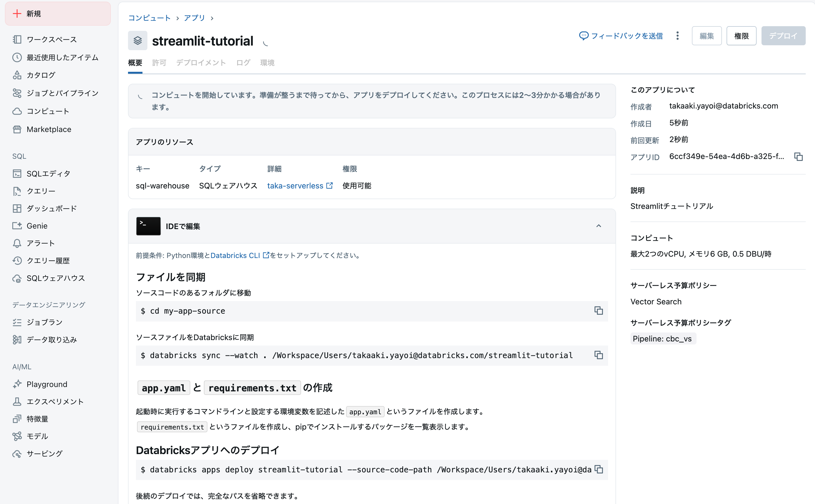Open Marketplace from the sidebar
Screen dimensions: 815x504
pyautogui.click(x=49, y=129)
